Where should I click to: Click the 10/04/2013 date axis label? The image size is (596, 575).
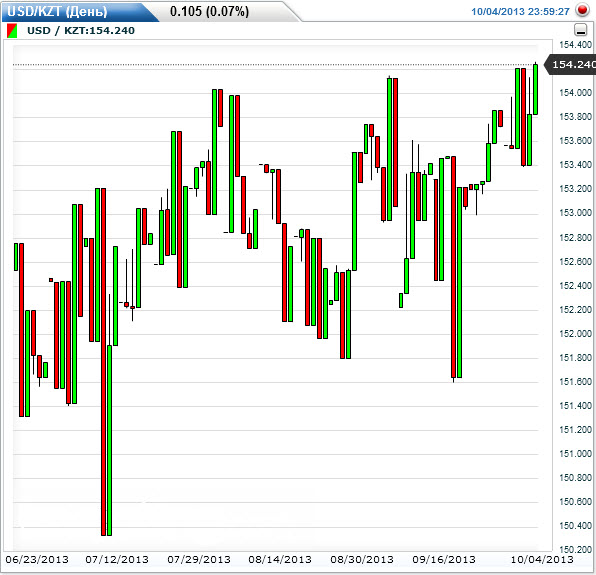point(542,559)
